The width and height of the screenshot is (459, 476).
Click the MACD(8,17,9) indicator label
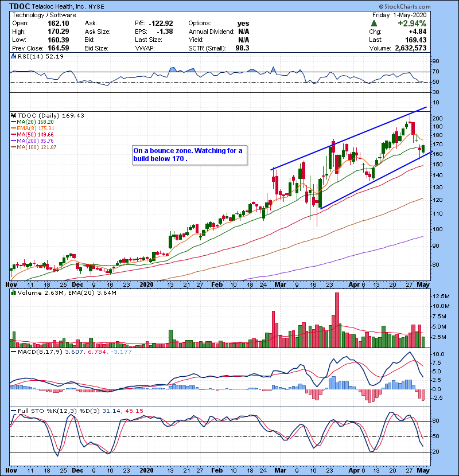pyautogui.click(x=40, y=352)
